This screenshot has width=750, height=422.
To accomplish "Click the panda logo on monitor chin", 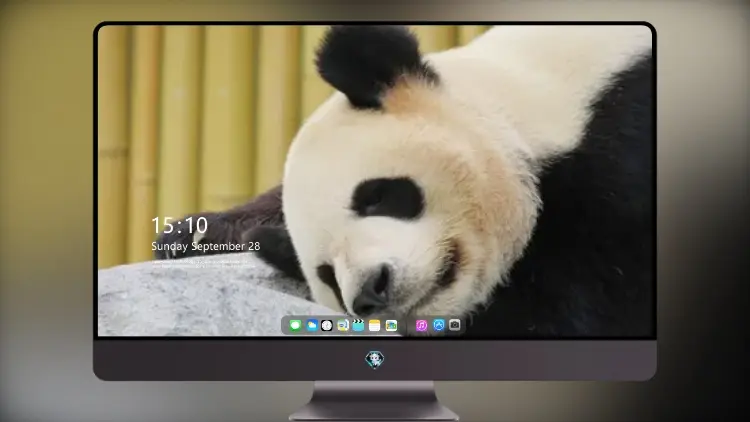I will pos(375,360).
